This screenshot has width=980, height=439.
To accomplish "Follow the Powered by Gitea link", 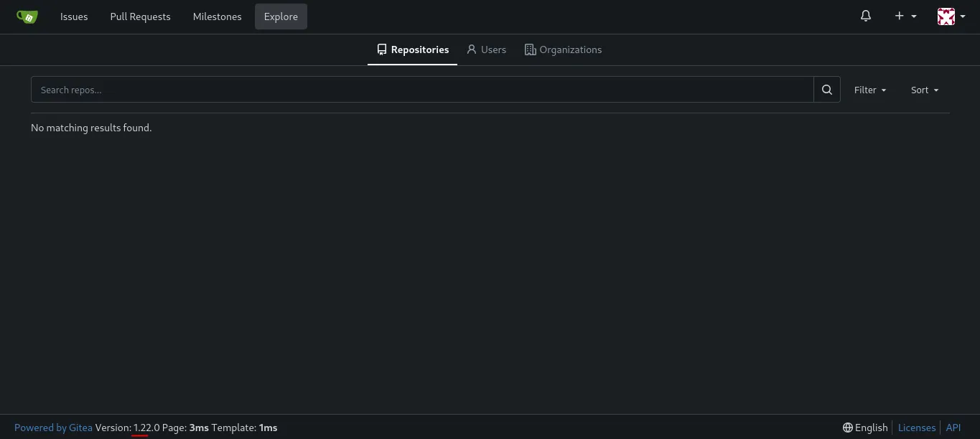I will coord(53,428).
